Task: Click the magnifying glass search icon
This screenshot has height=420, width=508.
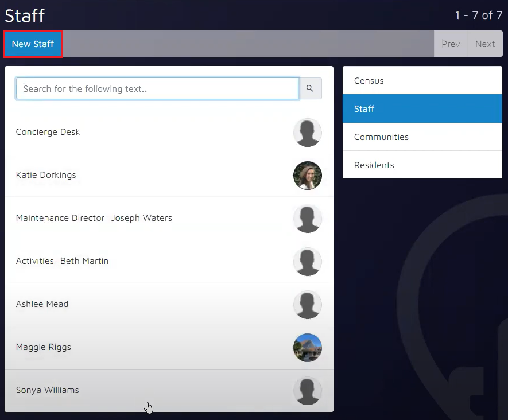Action: [x=310, y=89]
